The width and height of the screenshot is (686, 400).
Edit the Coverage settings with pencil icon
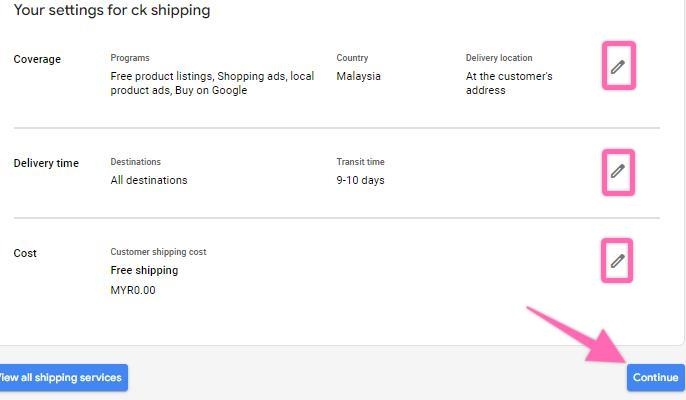click(618, 67)
